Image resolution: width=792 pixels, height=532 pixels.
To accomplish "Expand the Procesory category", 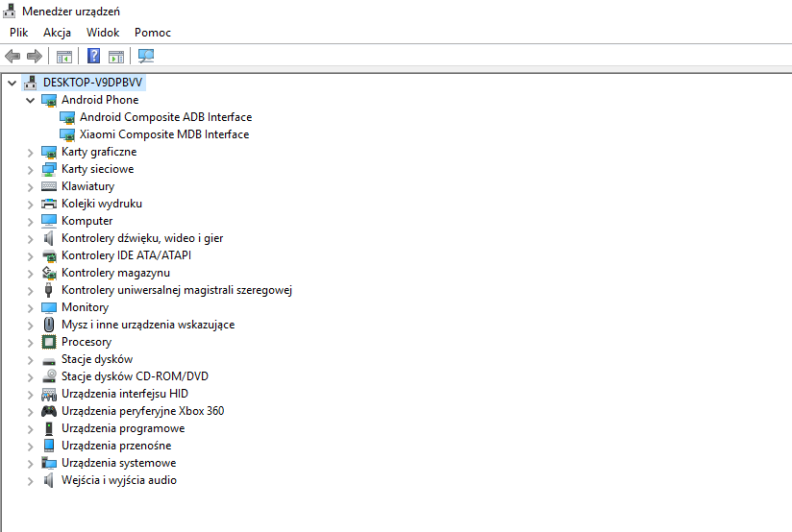I will click(31, 342).
